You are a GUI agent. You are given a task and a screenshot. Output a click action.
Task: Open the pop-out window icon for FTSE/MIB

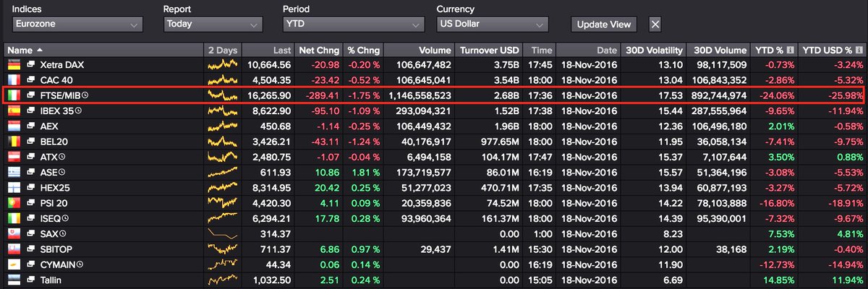point(31,95)
